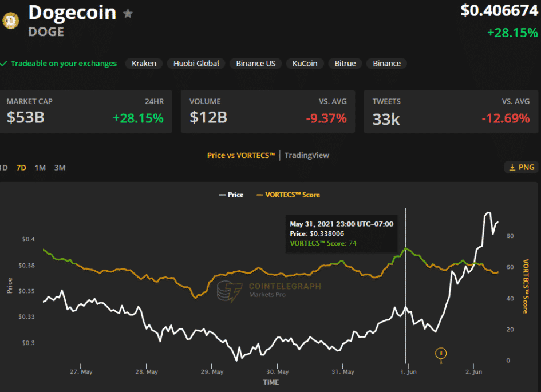The width and height of the screenshot is (541, 392).
Task: Toggle the VORTECS Score series in legend
Action: (288, 195)
